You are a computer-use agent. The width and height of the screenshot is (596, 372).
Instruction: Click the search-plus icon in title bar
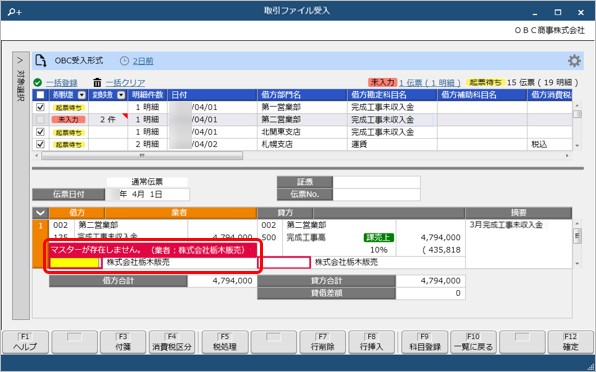point(14,12)
